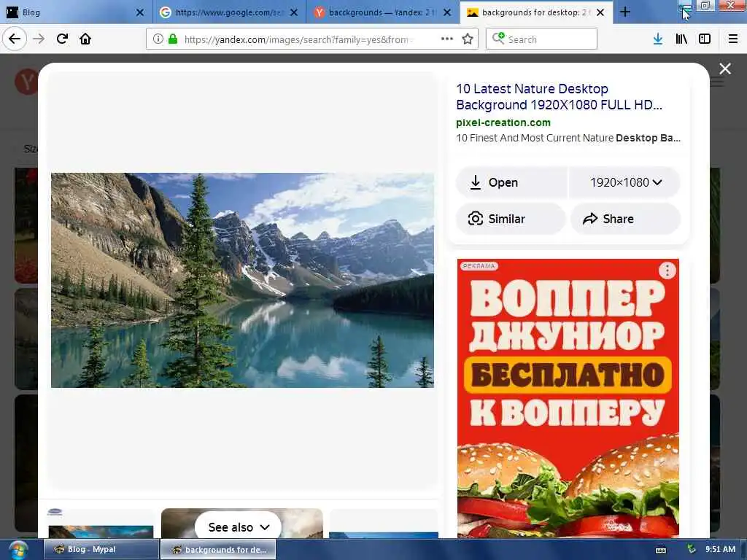Open the ad options three-dot icon
Viewport: 747px width, 560px height.
pos(667,271)
